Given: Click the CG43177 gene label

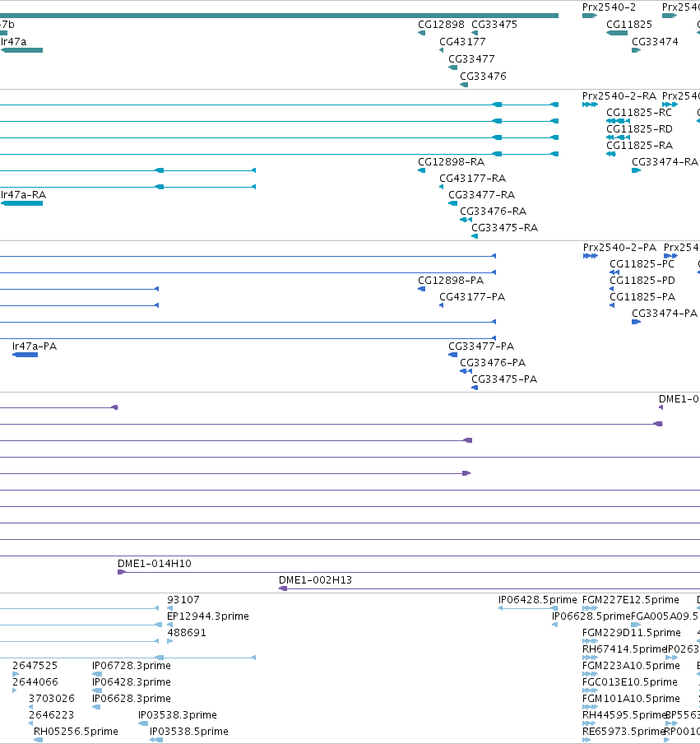Looking at the screenshot, I should pyautogui.click(x=462, y=42).
